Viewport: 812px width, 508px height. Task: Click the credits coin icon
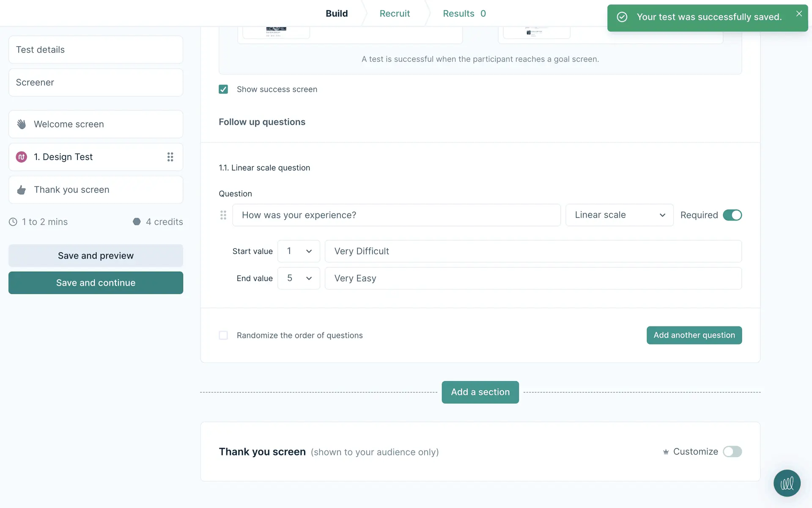[x=137, y=222]
